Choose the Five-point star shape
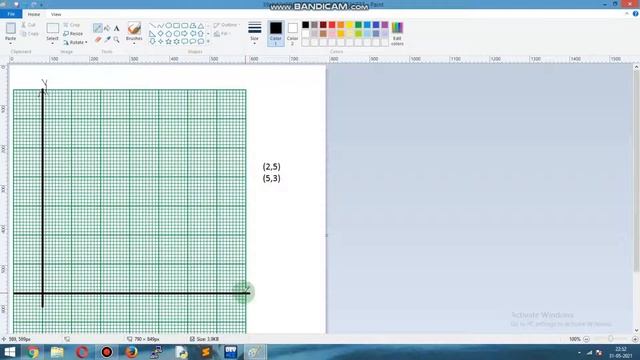Viewport: 640px width, 360px height. [x=168, y=42]
